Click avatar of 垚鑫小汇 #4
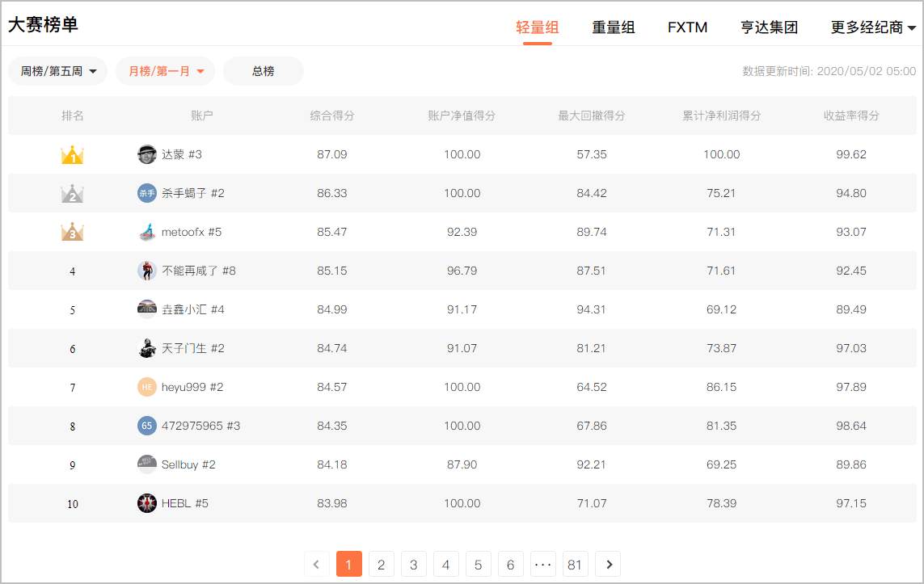Viewport: 924px width, 584px height. pyautogui.click(x=147, y=309)
